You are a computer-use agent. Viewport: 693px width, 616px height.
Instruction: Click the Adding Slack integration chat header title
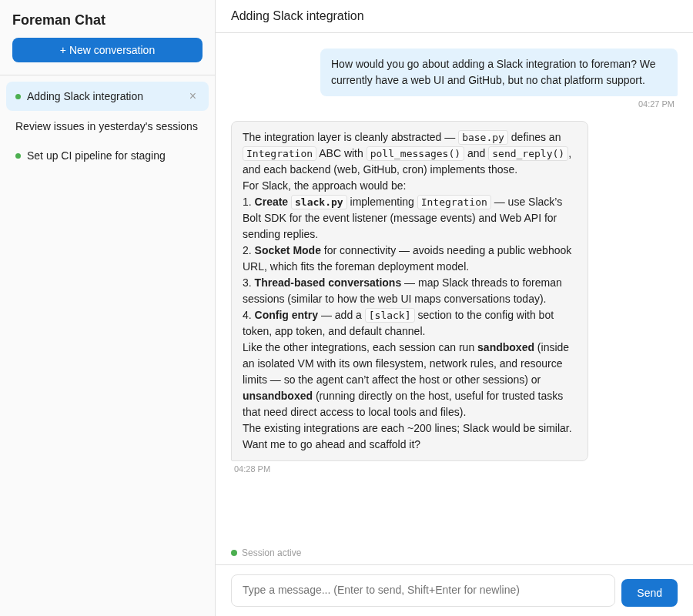(x=297, y=15)
